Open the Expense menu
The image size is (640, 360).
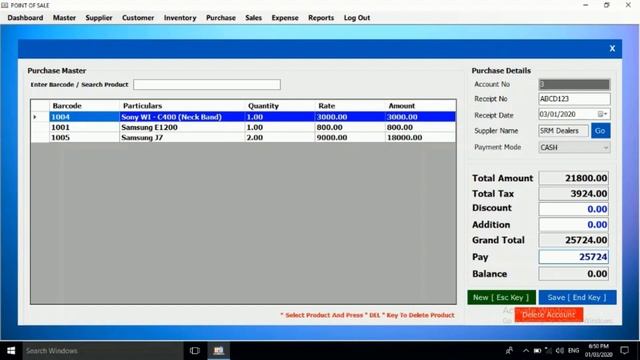pos(285,18)
